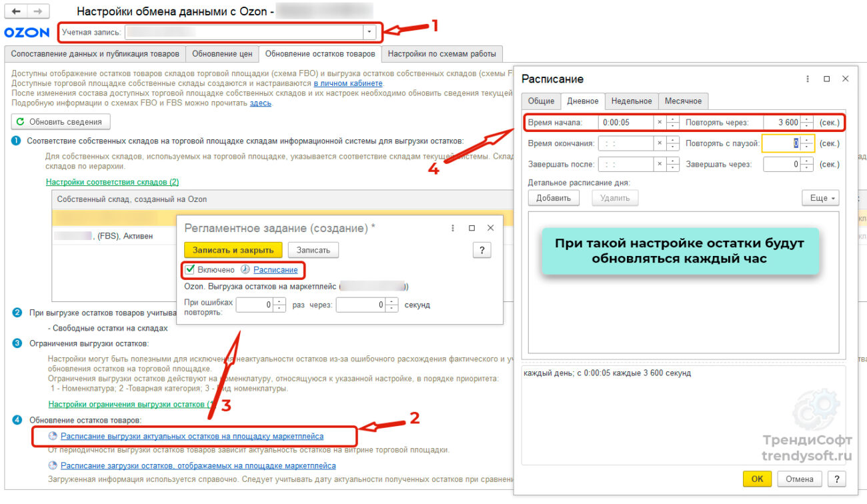Close the Регламентное задание dialog
The height and width of the screenshot is (504, 867).
[490, 228]
